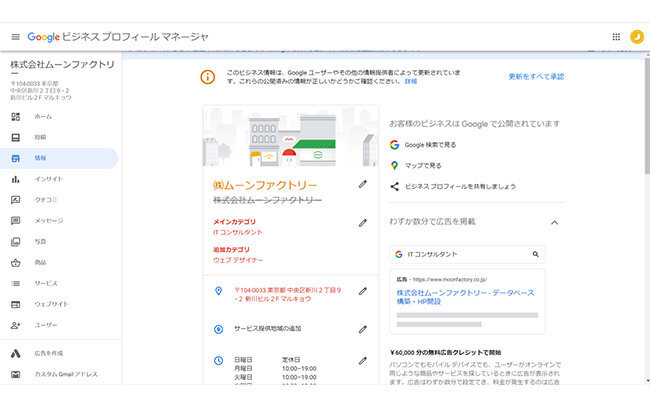Open the Google apps grid
Image resolution: width=650 pixels, height=406 pixels.
coord(616,37)
